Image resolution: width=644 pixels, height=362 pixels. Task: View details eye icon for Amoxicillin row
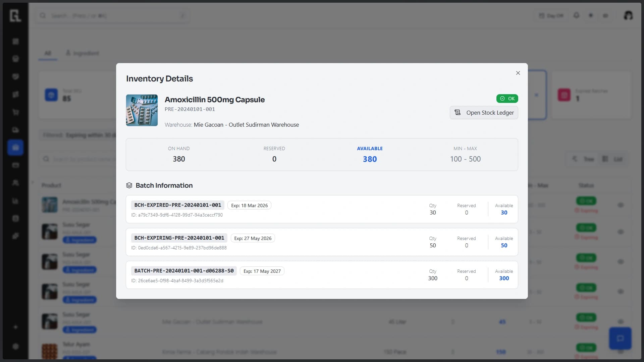[621, 205]
